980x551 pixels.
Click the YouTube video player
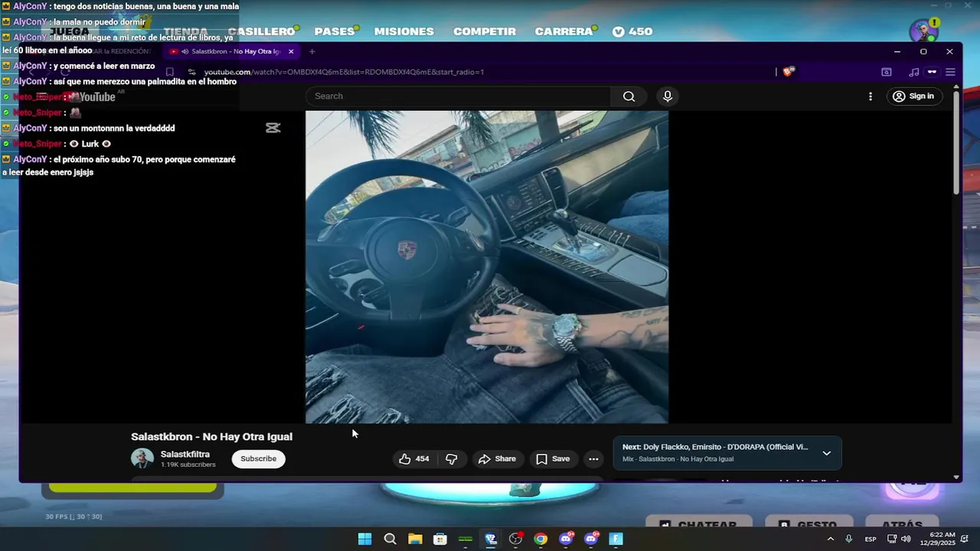[487, 267]
